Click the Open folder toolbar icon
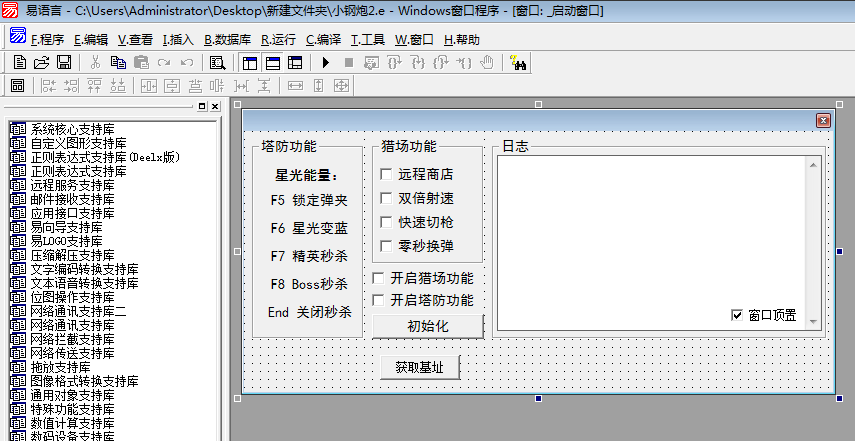The width and height of the screenshot is (855, 441). (x=42, y=63)
